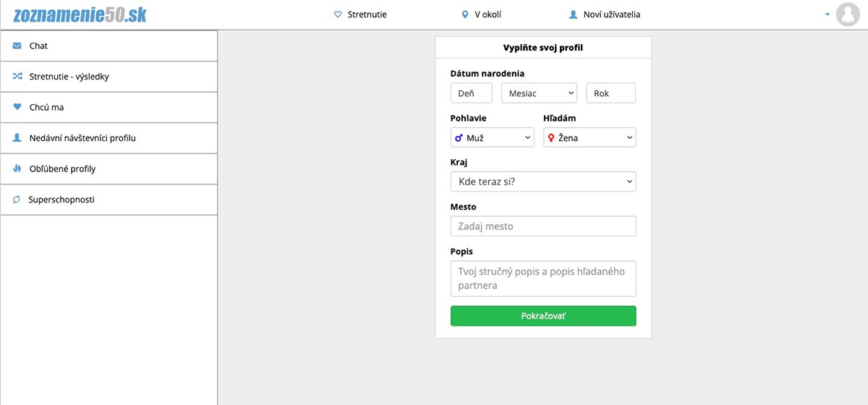The height and width of the screenshot is (405, 868).
Task: Click the flame icon beside Obľúbené profily
Action: click(17, 169)
